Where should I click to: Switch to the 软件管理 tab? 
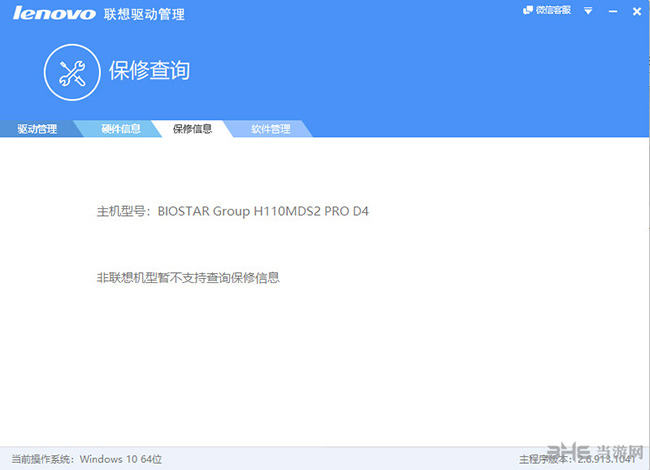coord(271,129)
